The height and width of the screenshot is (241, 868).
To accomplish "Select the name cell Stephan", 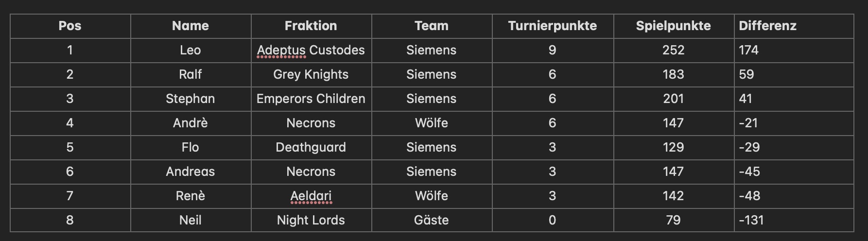I will point(191,99).
